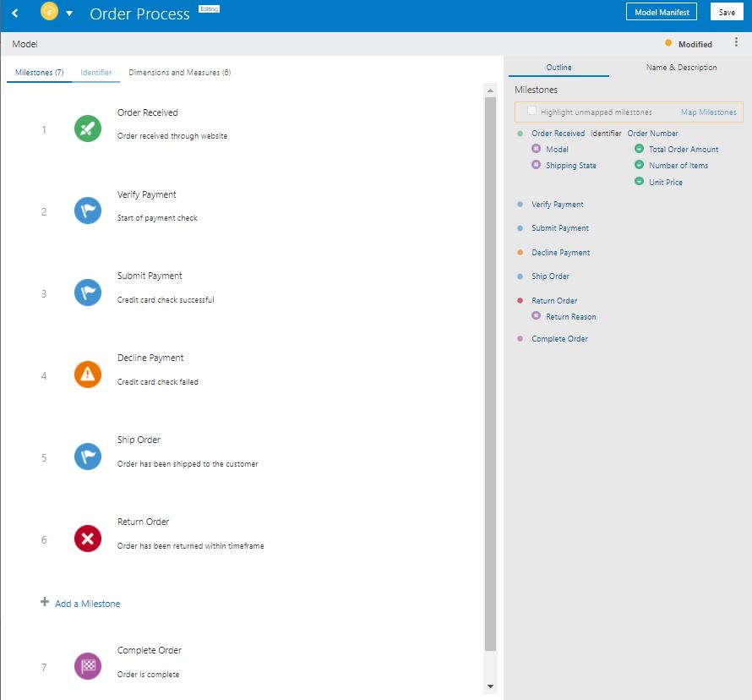Switch to the Identifier tab
This screenshot has height=700, width=752.
point(96,73)
